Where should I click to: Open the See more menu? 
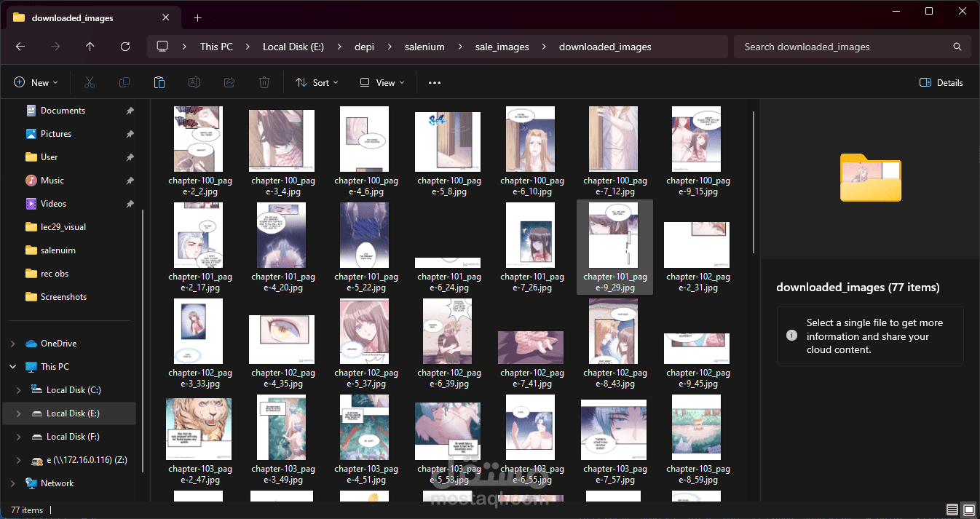coord(434,82)
